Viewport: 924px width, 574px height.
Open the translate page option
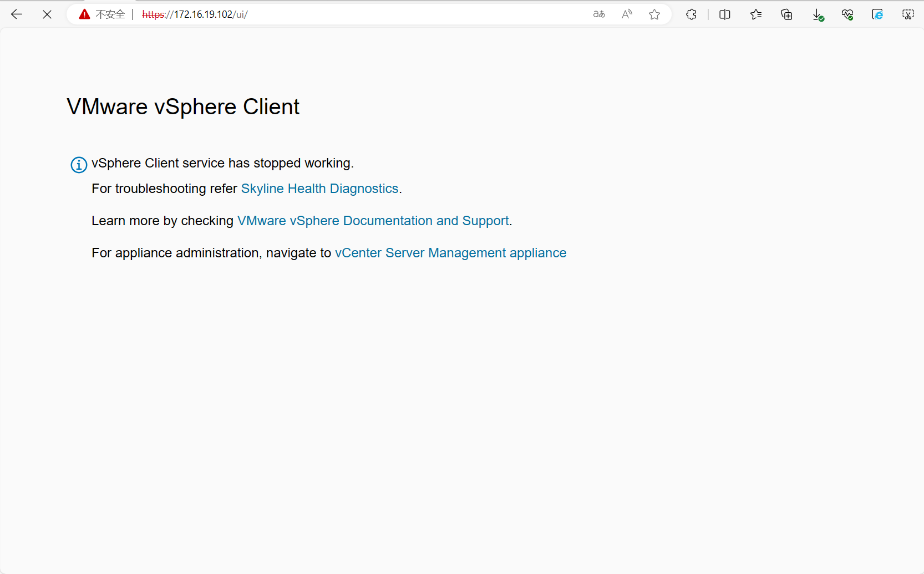(599, 14)
